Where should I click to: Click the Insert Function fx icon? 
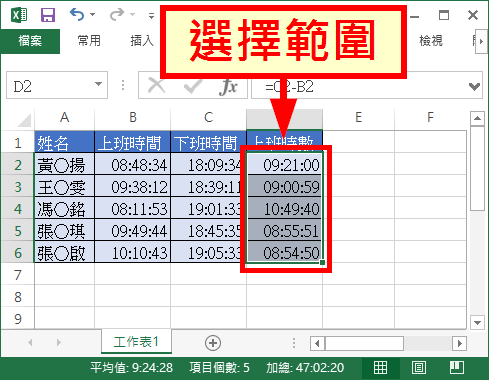point(228,87)
